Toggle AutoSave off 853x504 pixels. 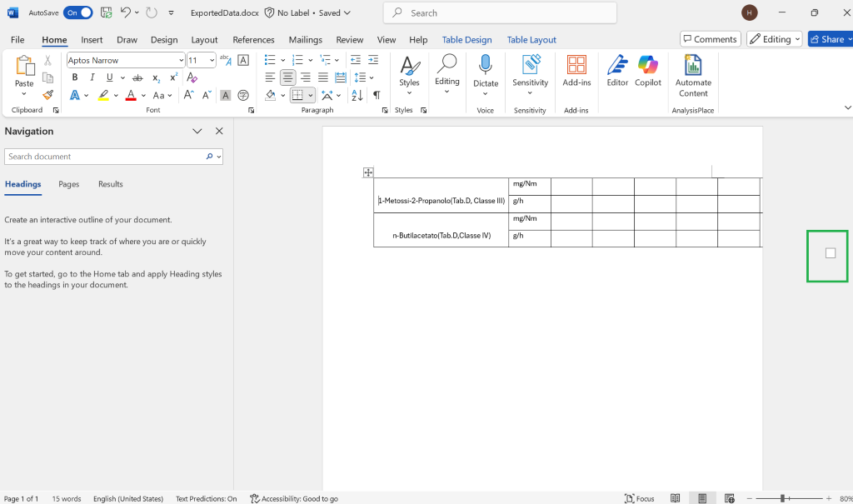click(x=78, y=12)
